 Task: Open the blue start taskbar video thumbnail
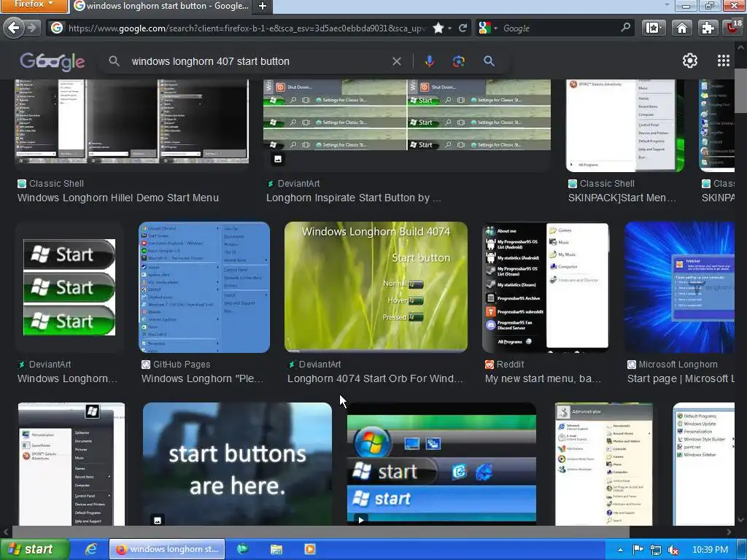click(x=441, y=464)
